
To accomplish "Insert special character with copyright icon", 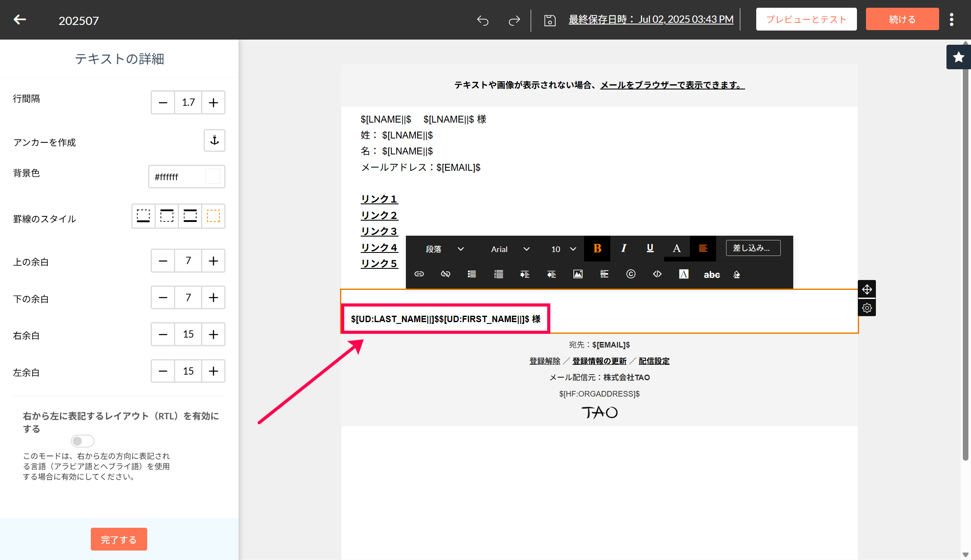I will 631,274.
